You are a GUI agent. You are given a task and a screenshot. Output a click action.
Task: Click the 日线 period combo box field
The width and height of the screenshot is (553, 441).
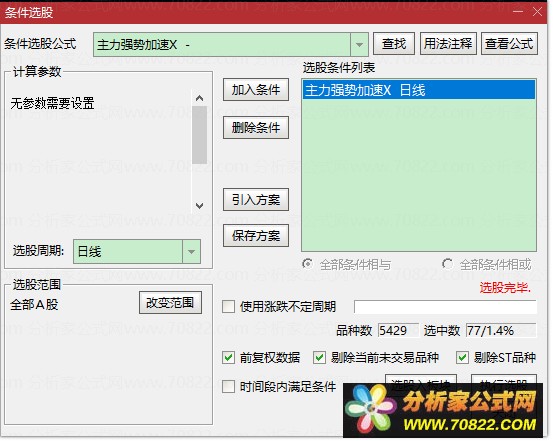tap(137, 252)
